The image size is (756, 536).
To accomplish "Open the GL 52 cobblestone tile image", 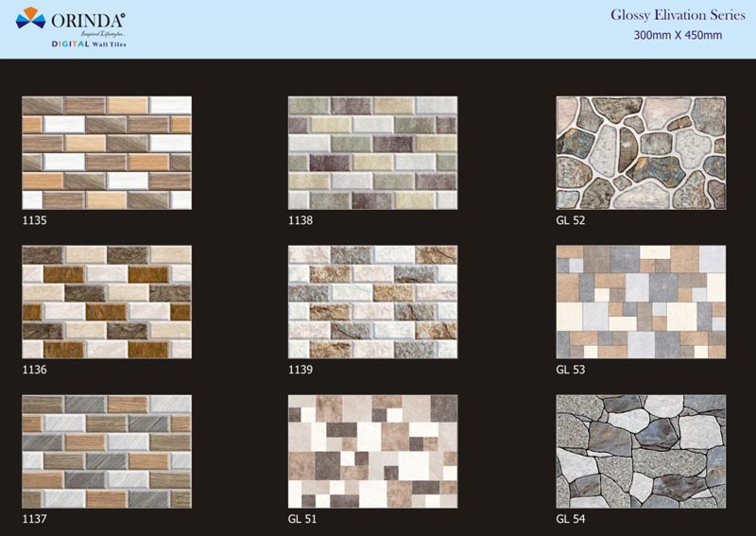I will 641,152.
